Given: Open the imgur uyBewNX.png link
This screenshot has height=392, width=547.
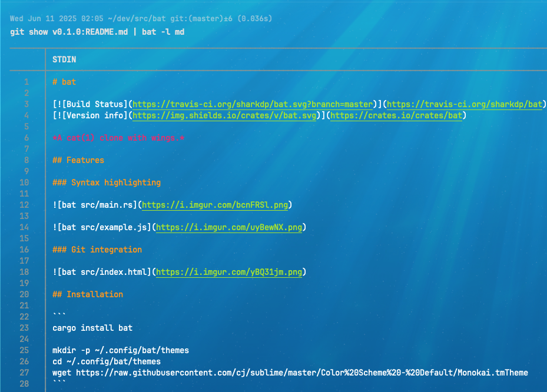Looking at the screenshot, I should (229, 227).
